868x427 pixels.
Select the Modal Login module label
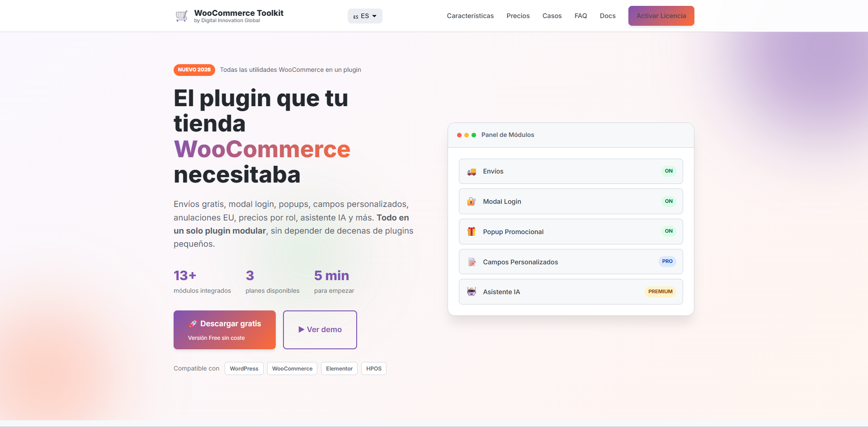502,202
